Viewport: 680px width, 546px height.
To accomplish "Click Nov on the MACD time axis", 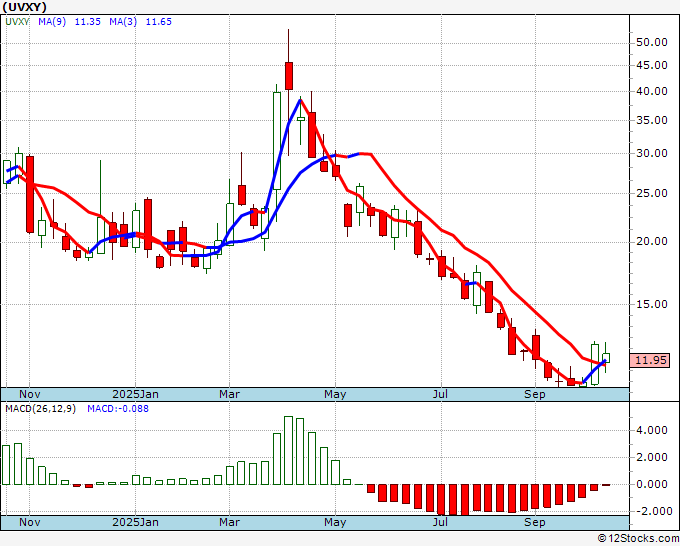I will coord(29,522).
